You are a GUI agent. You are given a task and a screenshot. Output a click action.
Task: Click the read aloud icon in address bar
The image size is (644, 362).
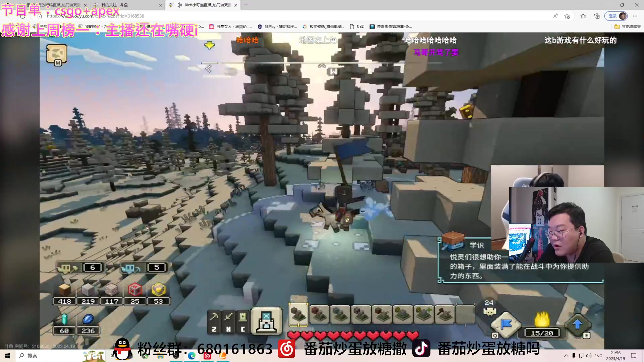[x=556, y=16]
